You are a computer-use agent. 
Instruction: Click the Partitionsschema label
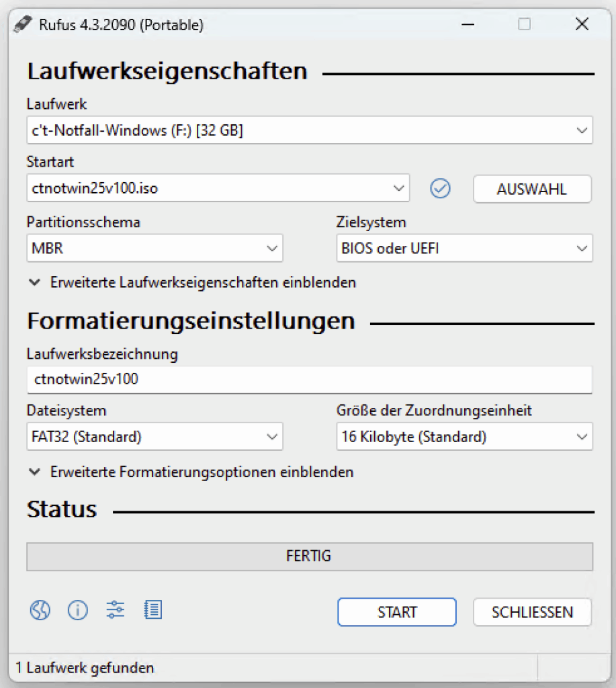pos(83,222)
